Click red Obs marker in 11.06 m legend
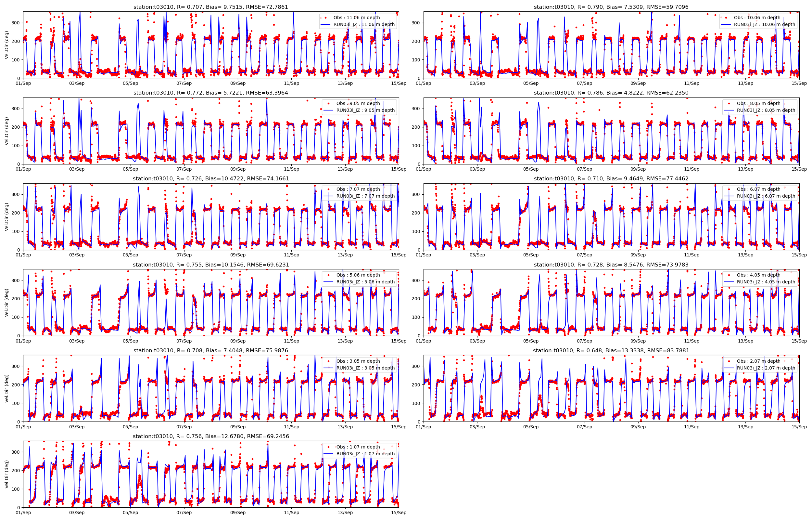The image size is (812, 520). [325, 18]
